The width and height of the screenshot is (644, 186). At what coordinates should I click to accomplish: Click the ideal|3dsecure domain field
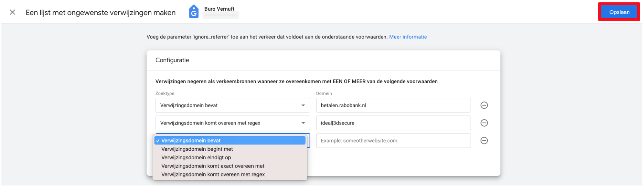(393, 123)
